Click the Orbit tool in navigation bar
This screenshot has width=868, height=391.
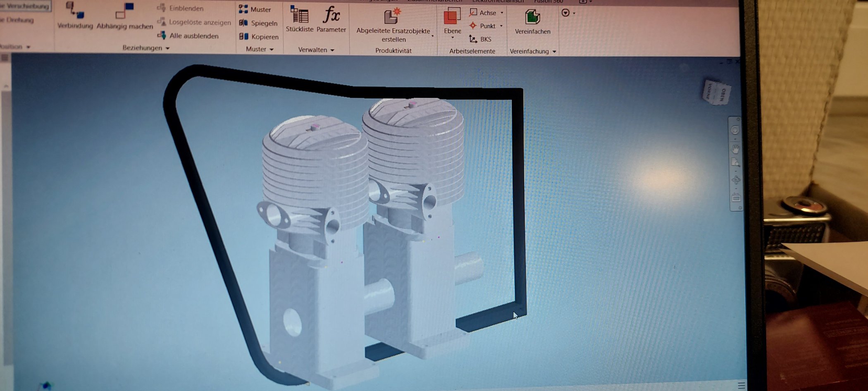(x=736, y=180)
